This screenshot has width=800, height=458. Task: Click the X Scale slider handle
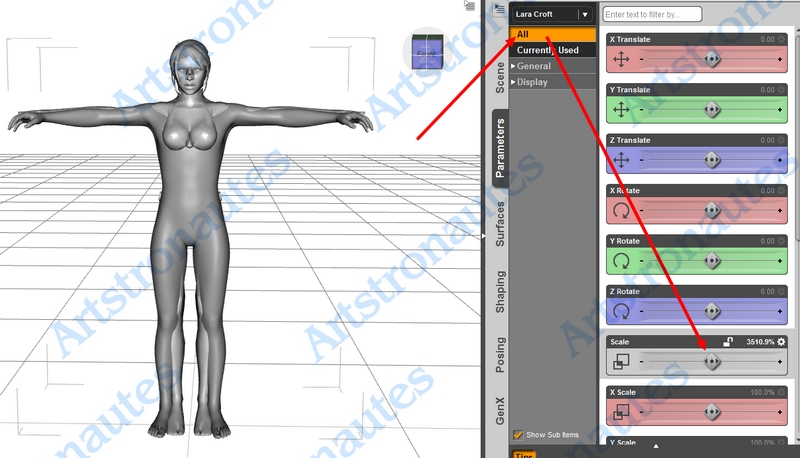[x=712, y=412]
